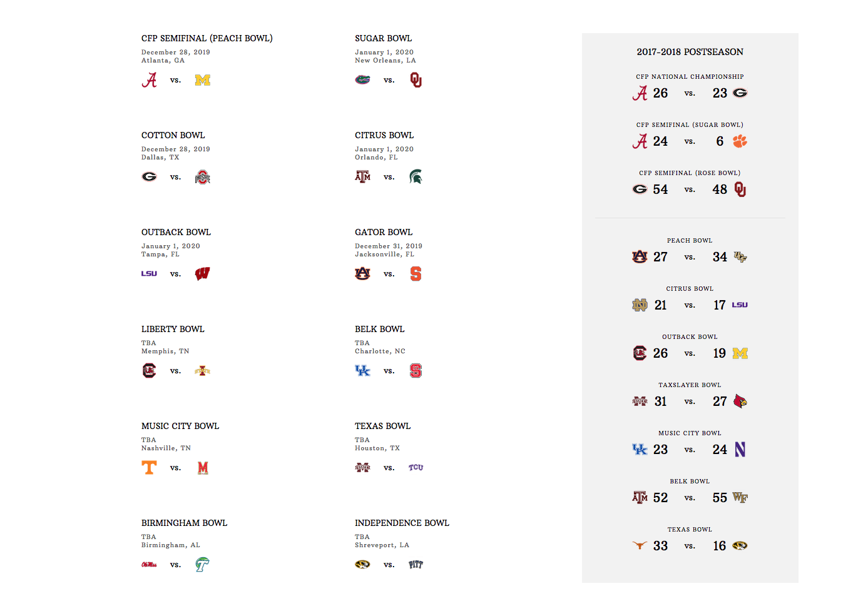This screenshot has height=611, width=868.
Task: Click the Alabama logo under Peach Bowl semifinal
Action: tap(149, 80)
